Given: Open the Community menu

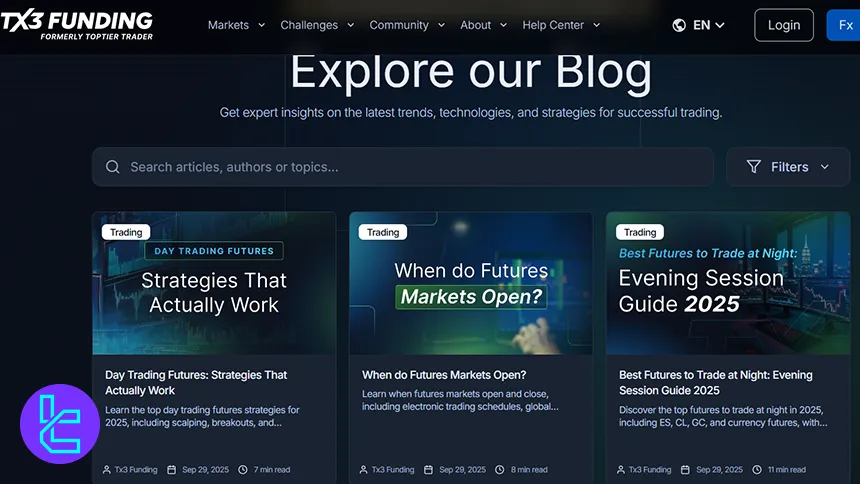Looking at the screenshot, I should pyautogui.click(x=406, y=25).
